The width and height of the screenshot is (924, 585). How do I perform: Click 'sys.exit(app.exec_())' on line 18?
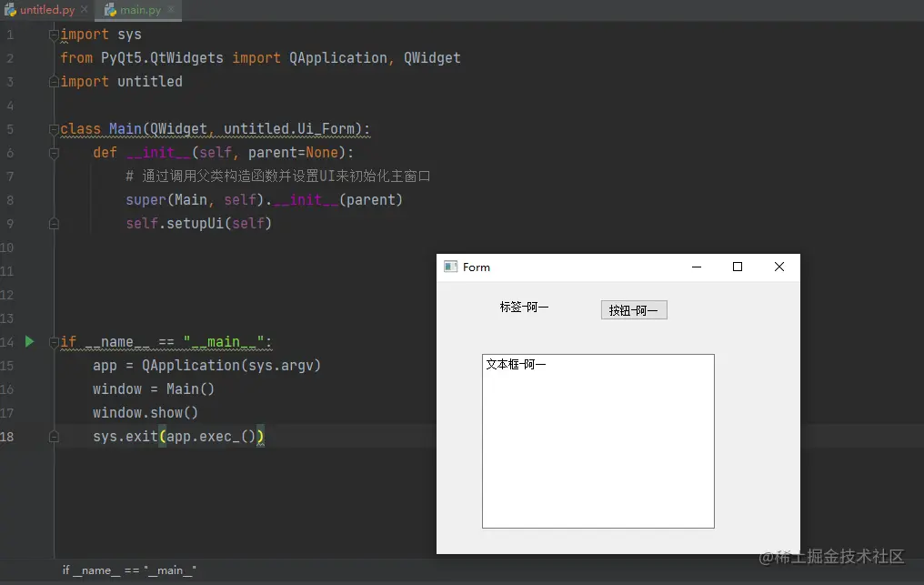[178, 437]
